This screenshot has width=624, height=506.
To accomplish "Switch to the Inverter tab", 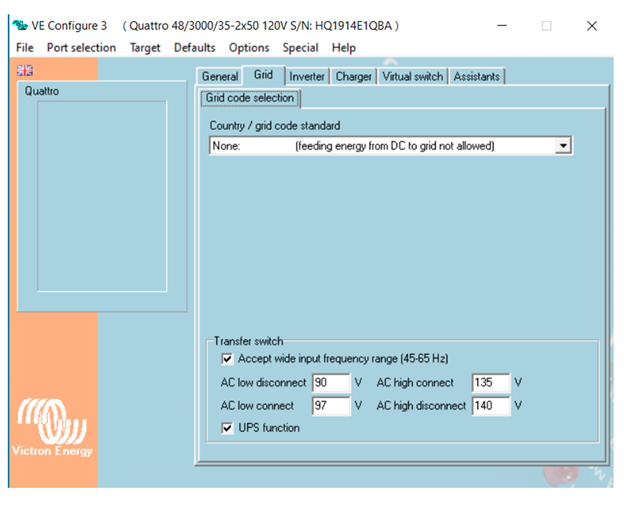I will tap(307, 76).
